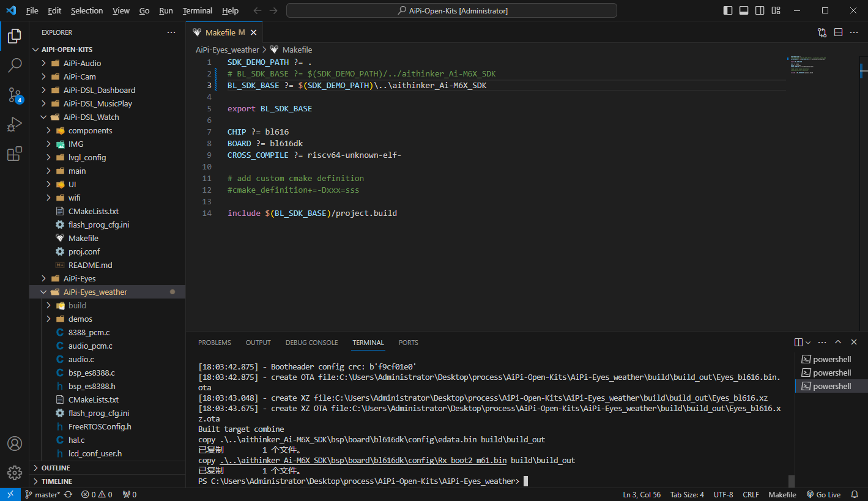Click the remote window status bar icon

tap(10, 494)
